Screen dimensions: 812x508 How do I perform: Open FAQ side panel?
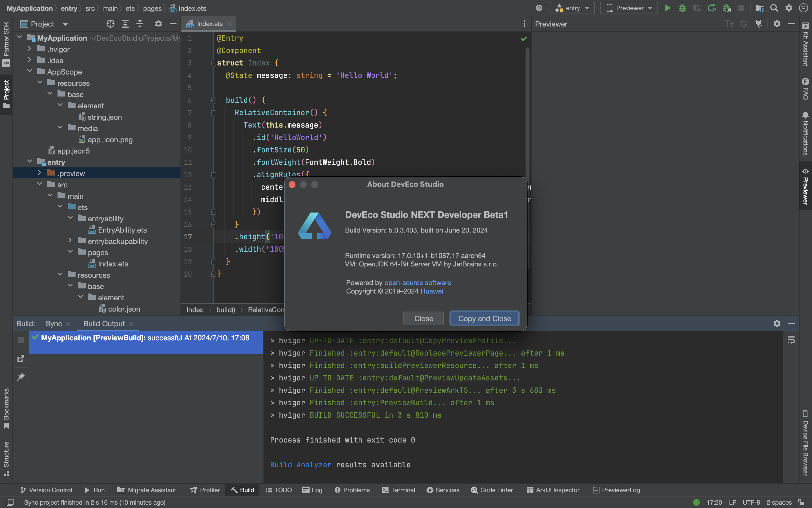tap(805, 89)
